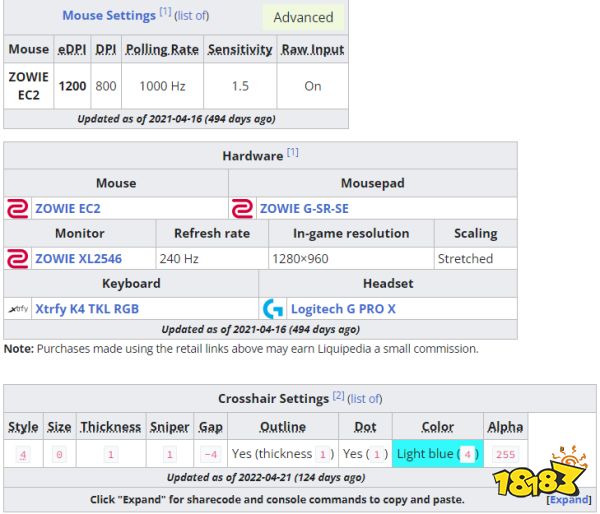Select the alpha value 255
This screenshot has height=514, width=600.
click(x=505, y=454)
